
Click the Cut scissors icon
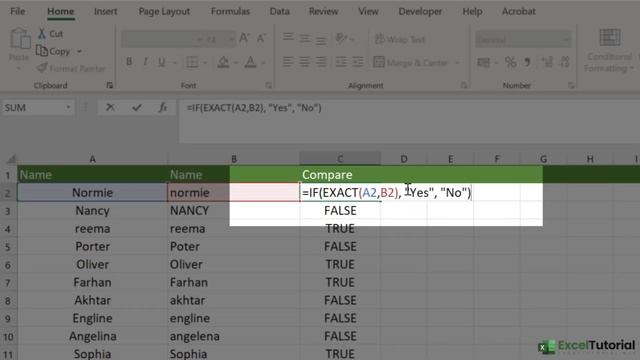[42, 33]
